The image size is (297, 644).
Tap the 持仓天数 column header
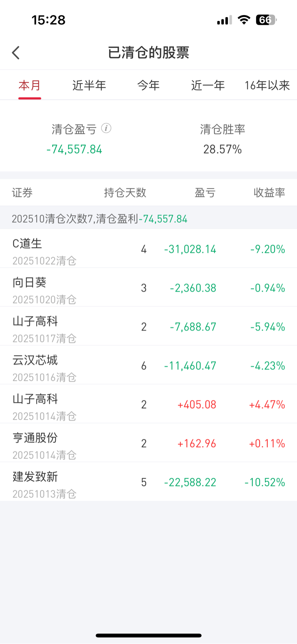pyautogui.click(x=125, y=192)
